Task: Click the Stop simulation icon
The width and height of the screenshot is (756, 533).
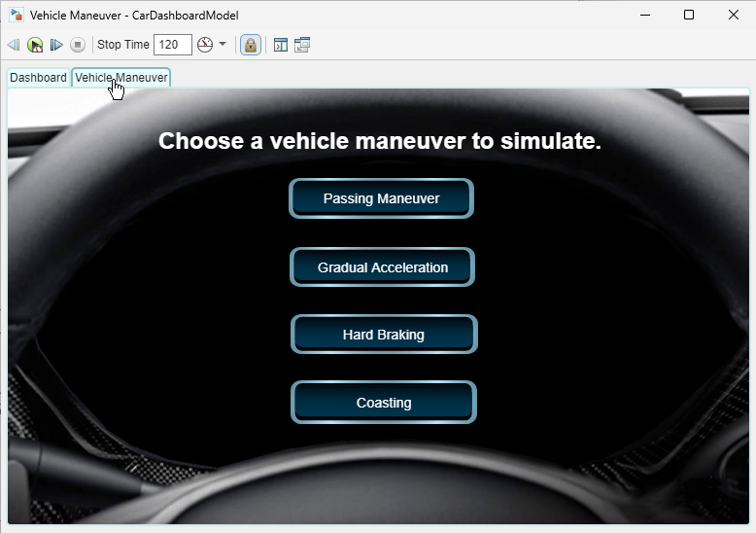Action: (x=77, y=45)
